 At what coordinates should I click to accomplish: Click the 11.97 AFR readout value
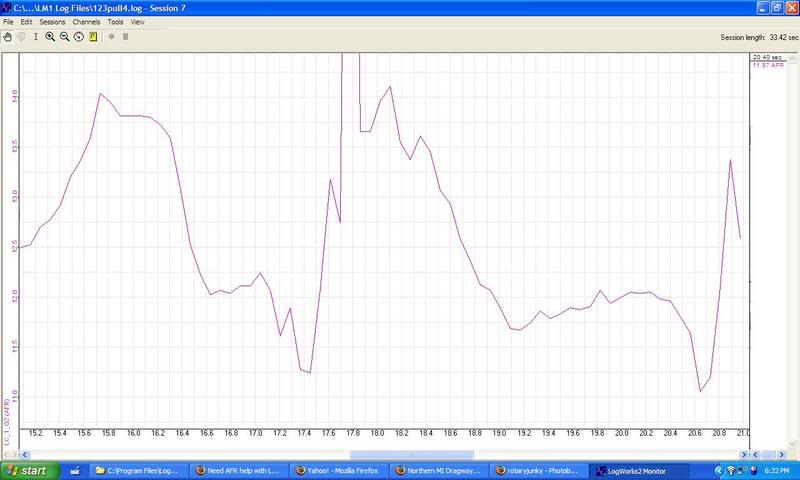tap(768, 65)
